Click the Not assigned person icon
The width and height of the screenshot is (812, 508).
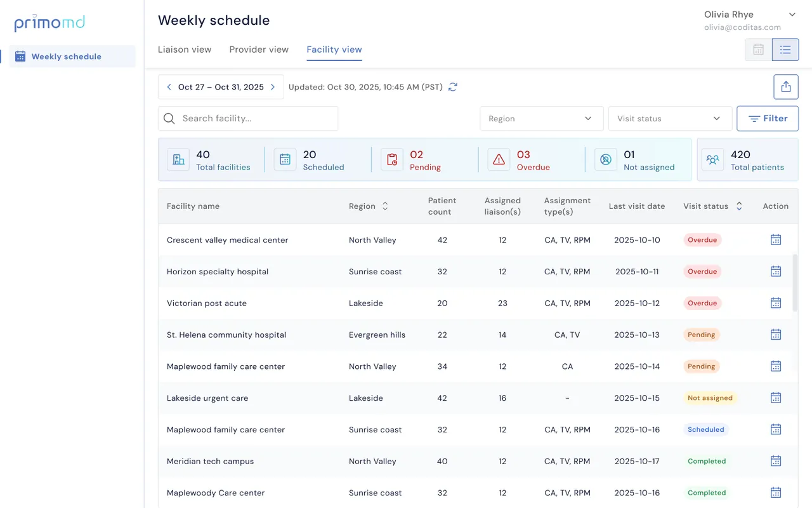(606, 160)
